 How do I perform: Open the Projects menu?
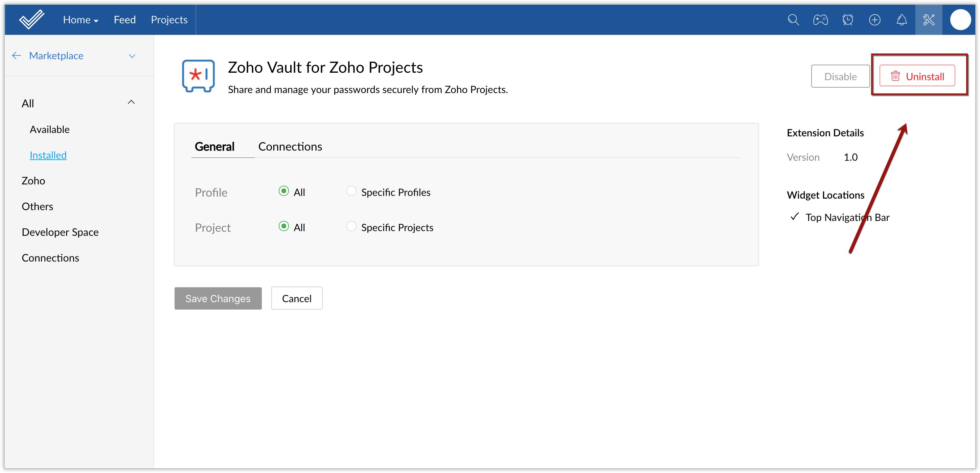pos(169,20)
